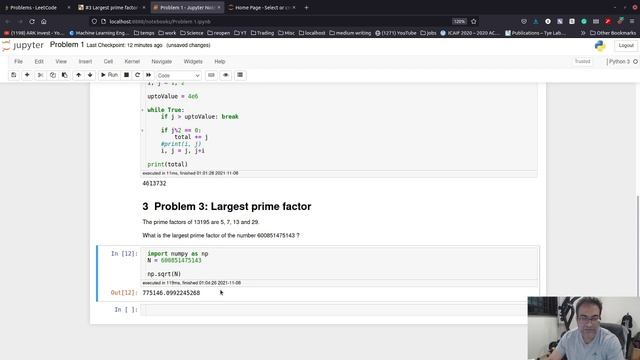Run the selected cell

click(109, 75)
